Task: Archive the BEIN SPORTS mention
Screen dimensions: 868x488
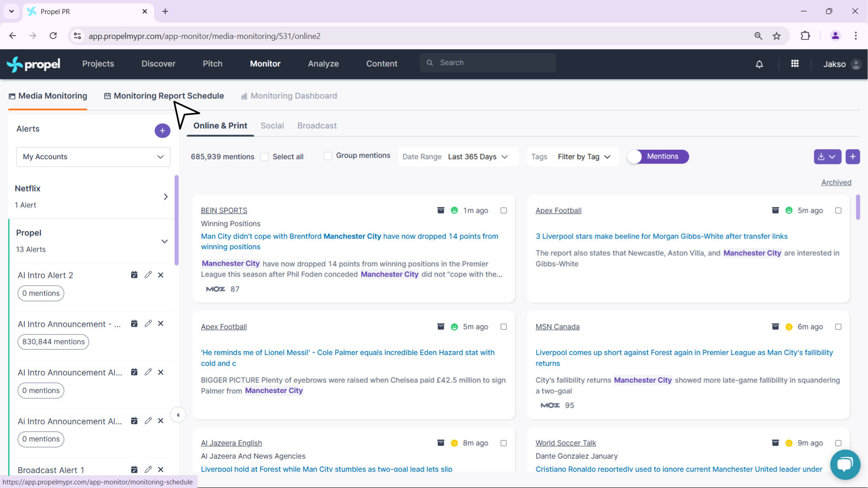Action: tap(441, 210)
